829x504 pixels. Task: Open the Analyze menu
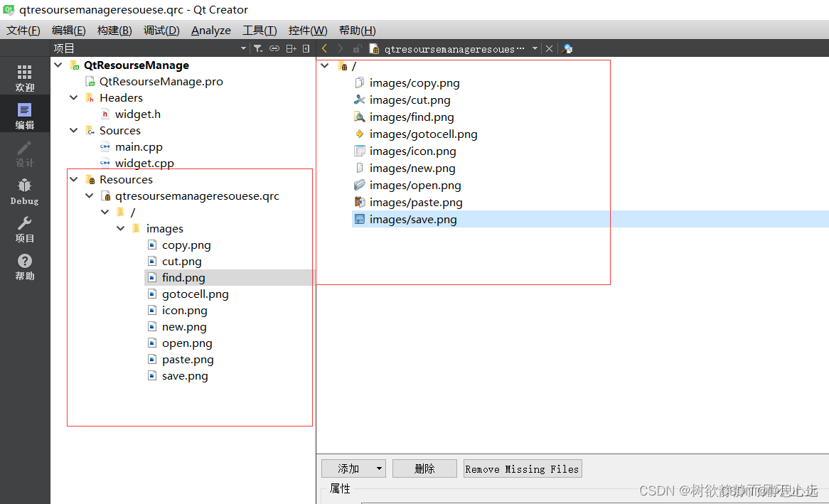coord(211,30)
